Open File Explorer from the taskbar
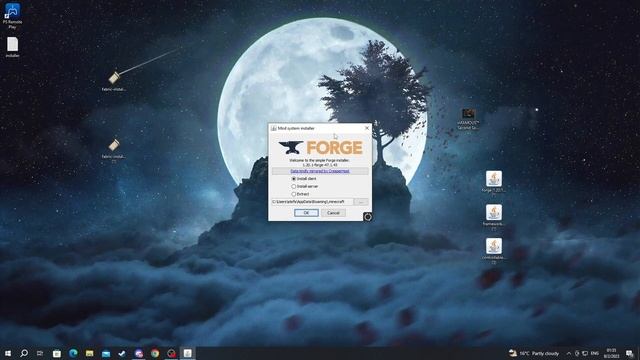The width and height of the screenshot is (640, 360). point(89,353)
